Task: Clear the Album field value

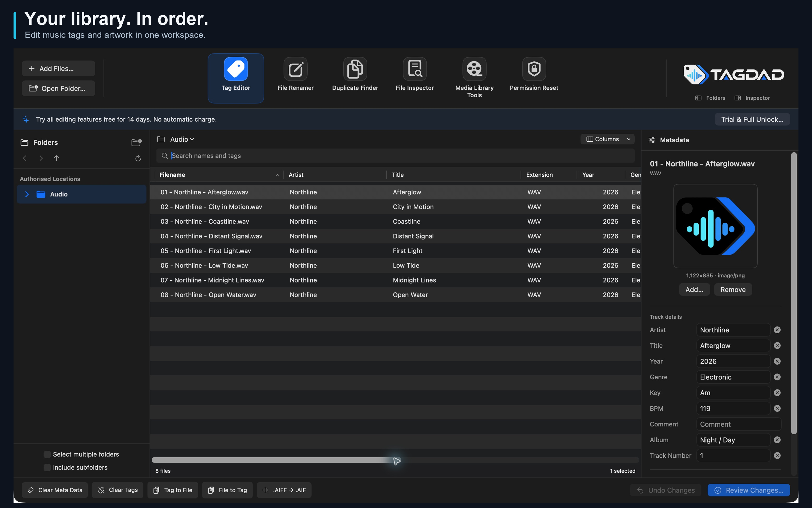Action: (x=777, y=440)
